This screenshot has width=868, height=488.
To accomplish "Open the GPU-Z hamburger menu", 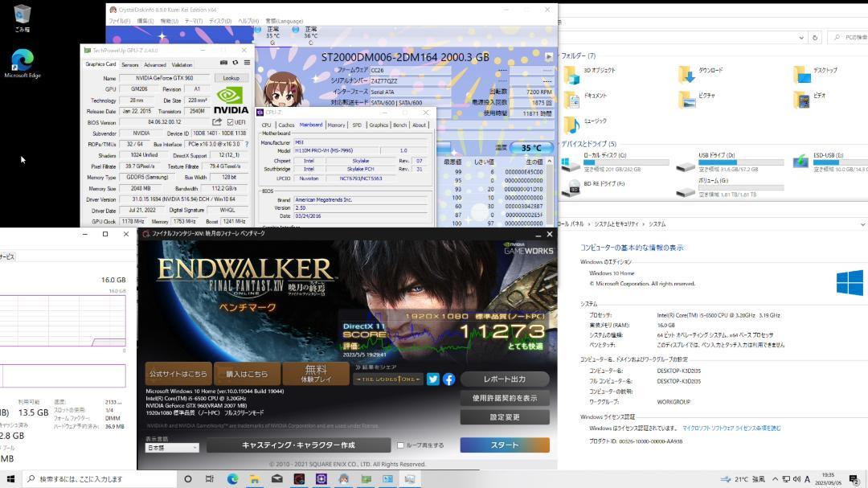I will pos(247,64).
